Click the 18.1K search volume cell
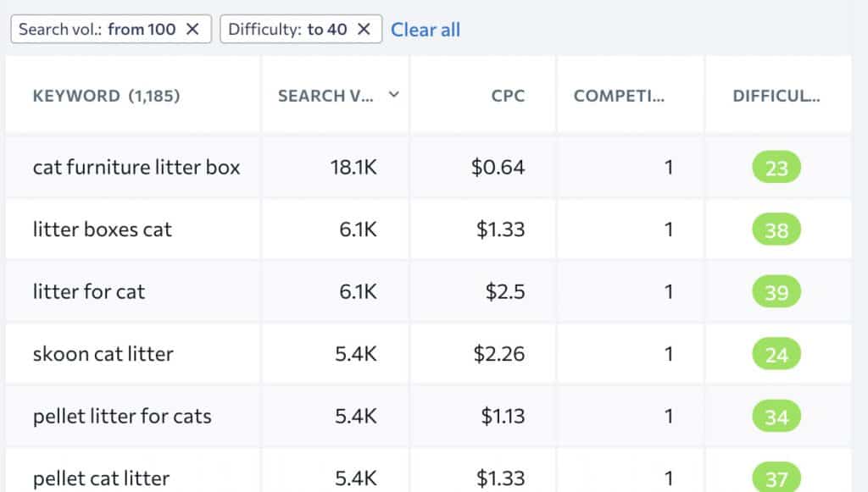 353,168
